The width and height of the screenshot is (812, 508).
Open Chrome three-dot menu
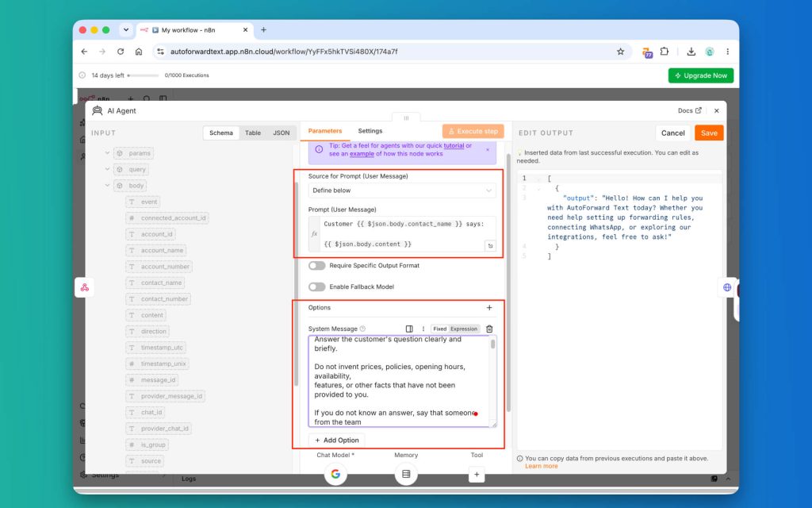(728, 52)
